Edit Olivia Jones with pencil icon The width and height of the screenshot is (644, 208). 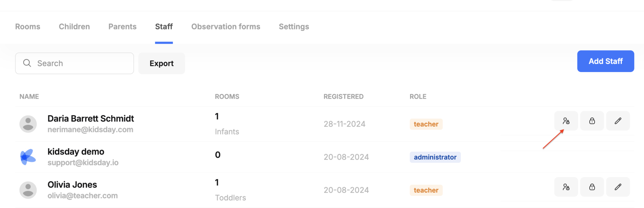click(618, 187)
